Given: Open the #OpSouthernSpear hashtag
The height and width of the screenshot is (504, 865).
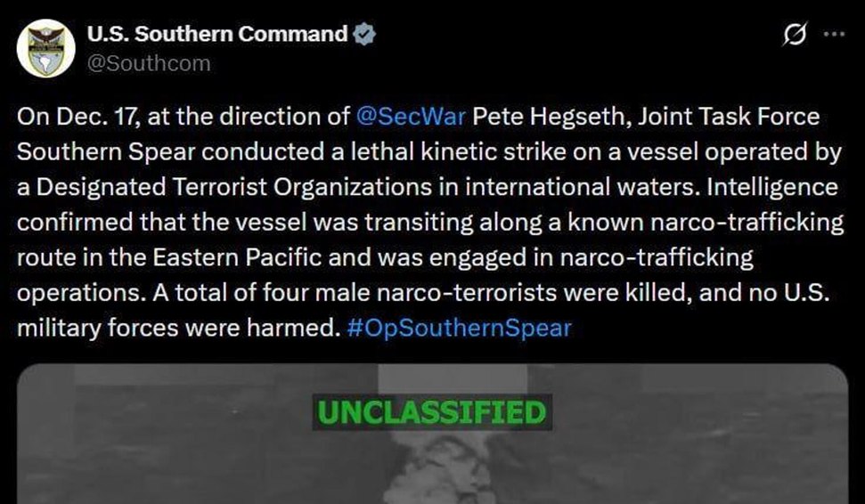Looking at the screenshot, I should [458, 329].
